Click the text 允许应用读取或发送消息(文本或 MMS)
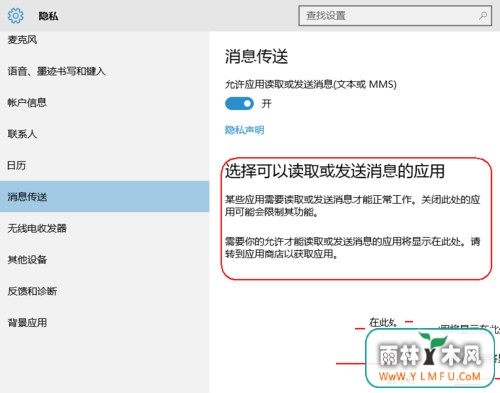 coord(311,84)
